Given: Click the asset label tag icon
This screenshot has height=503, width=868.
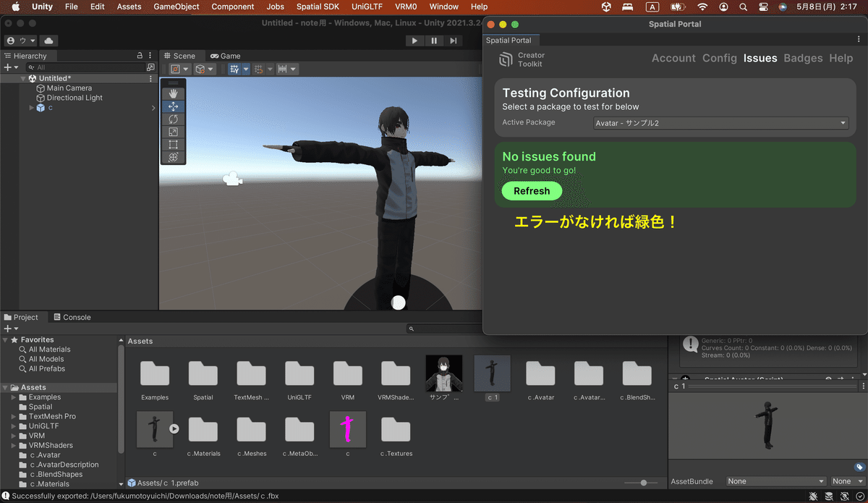Looking at the screenshot, I should coord(859,467).
